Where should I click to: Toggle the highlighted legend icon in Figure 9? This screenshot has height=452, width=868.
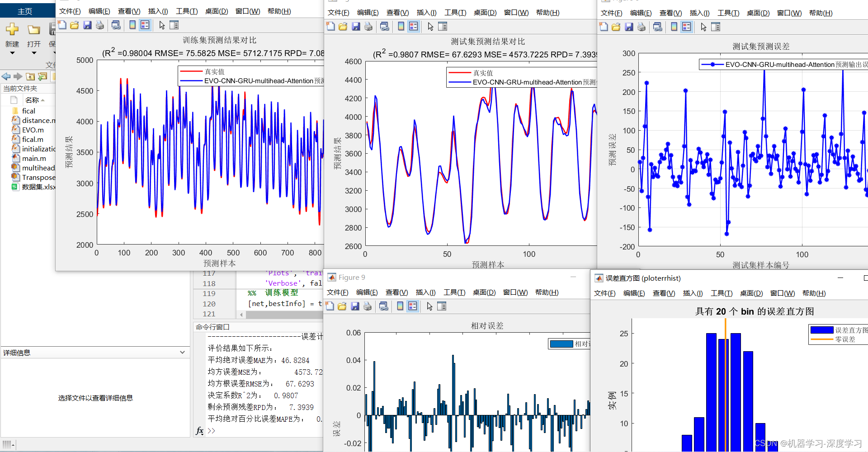tap(412, 306)
